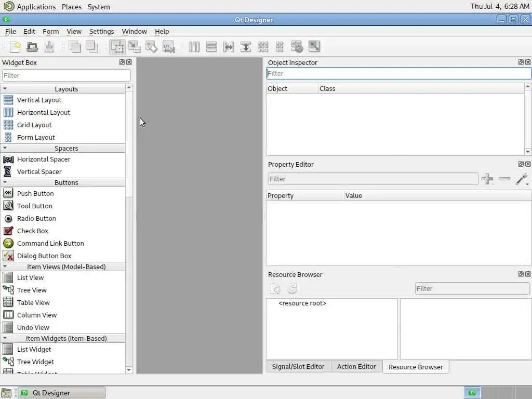Select <resource root> entry

302,303
